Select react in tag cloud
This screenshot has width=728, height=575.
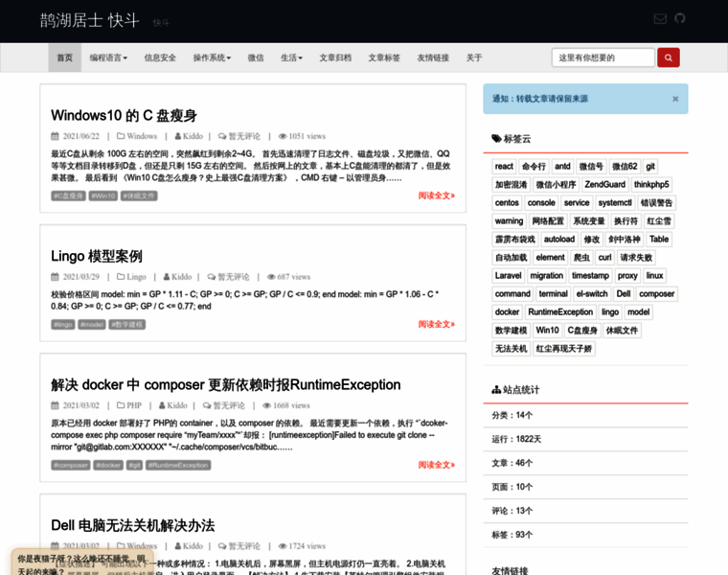pos(504,167)
